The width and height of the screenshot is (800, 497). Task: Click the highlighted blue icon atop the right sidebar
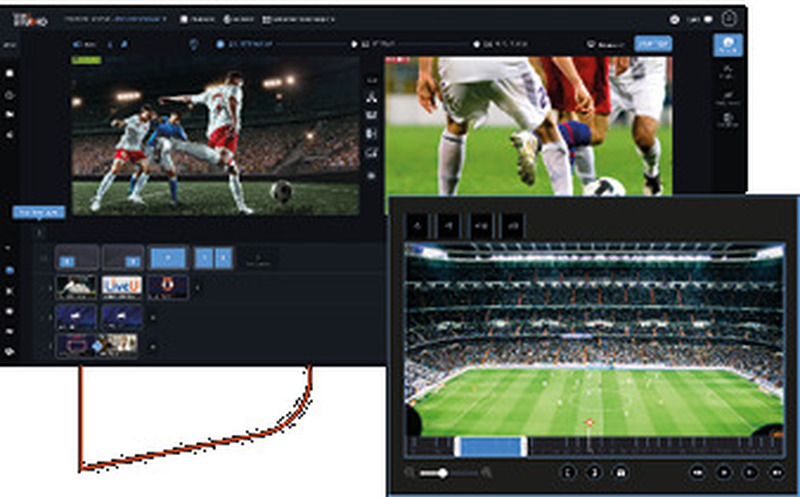click(x=727, y=45)
